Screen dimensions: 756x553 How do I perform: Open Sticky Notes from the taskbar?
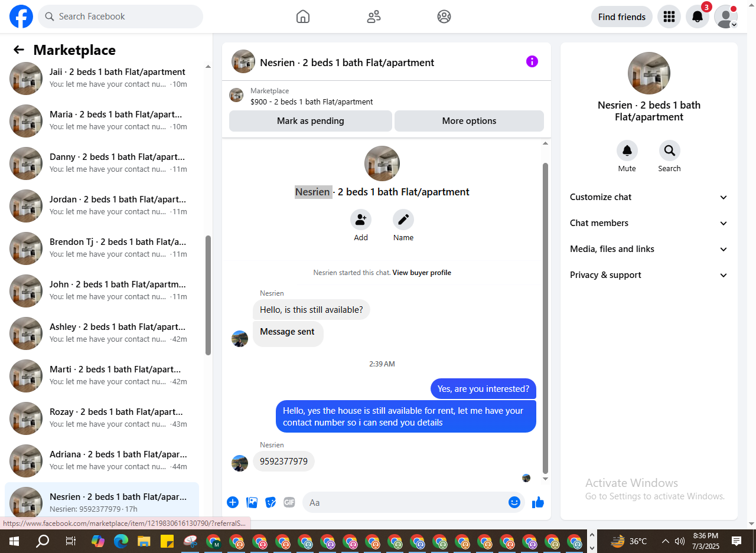pos(167,541)
